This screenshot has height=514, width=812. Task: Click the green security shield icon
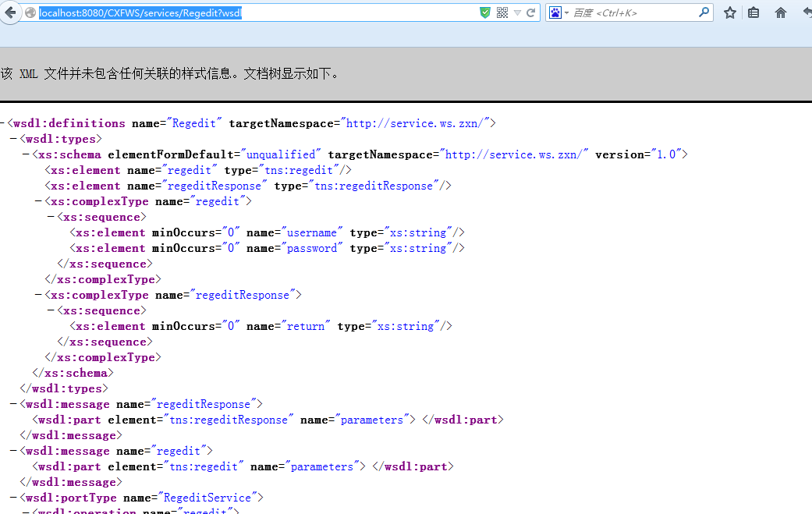tap(484, 13)
